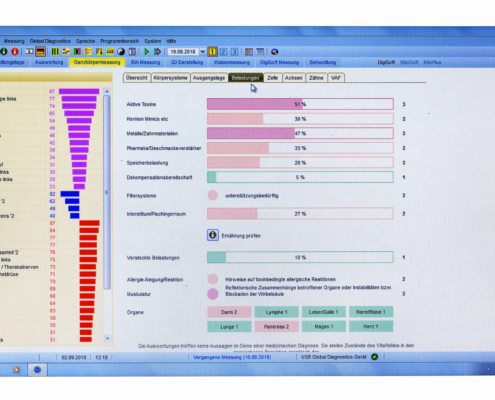The height and width of the screenshot is (400, 495).
Task: Click the down arrow of the left list scrollbar
Action: coord(107,338)
